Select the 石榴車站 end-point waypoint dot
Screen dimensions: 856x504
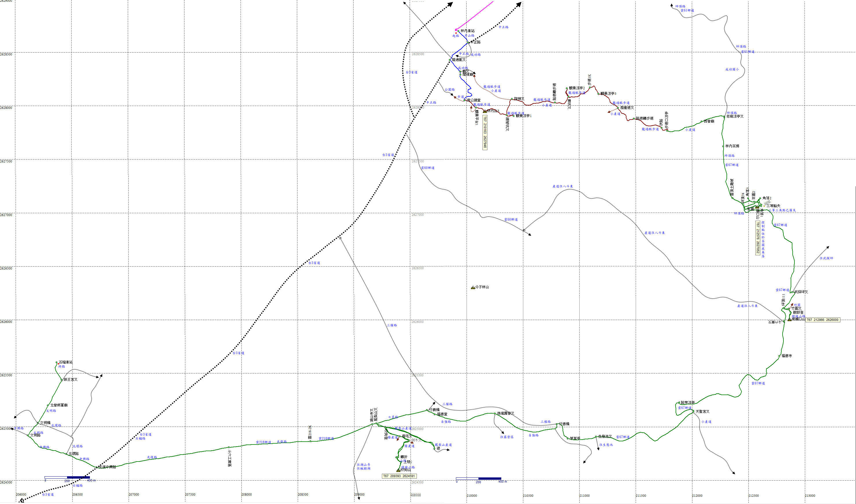click(x=57, y=363)
